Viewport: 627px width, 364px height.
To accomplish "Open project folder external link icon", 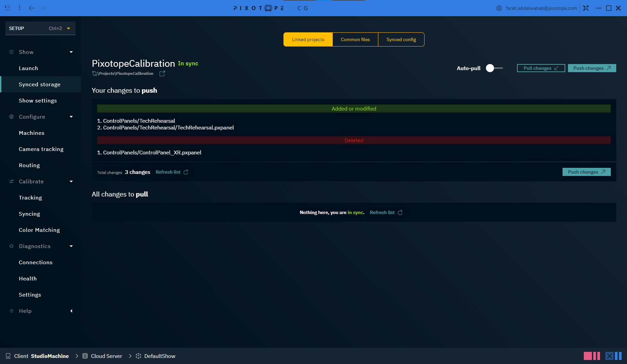I will pos(162,73).
